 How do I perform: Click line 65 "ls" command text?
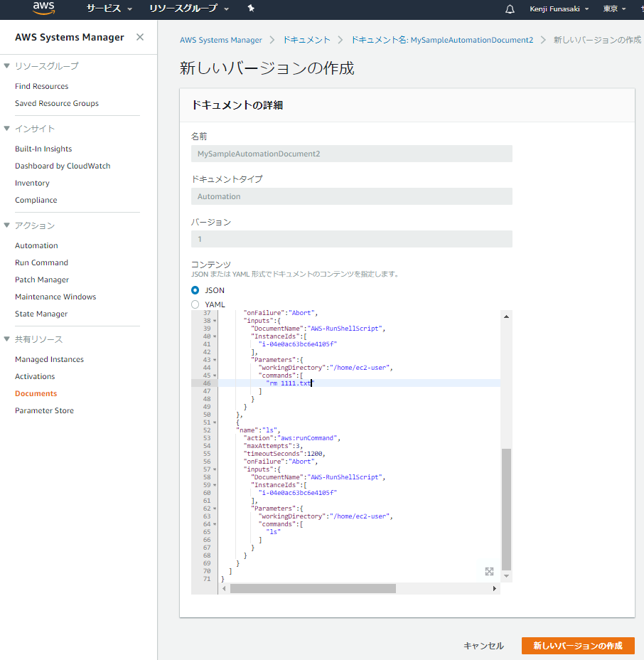pyautogui.click(x=274, y=532)
